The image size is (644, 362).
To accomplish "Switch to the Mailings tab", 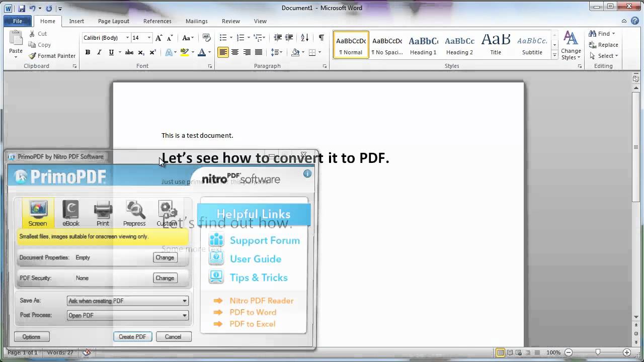I will pos(196,21).
